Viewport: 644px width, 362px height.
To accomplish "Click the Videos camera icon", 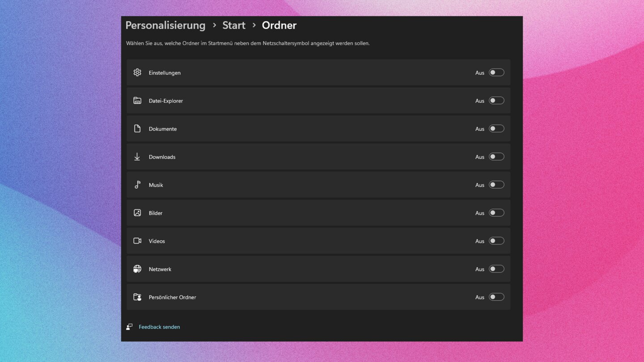I will 137,241.
